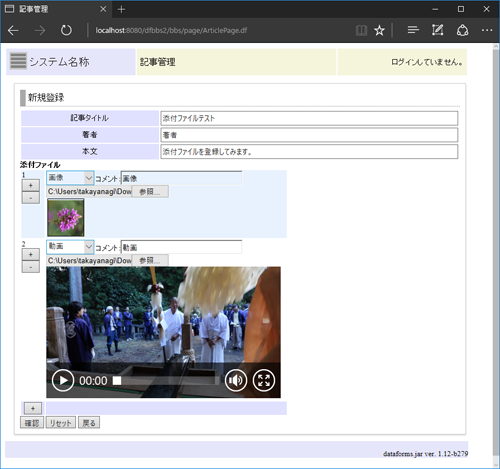This screenshot has height=469, width=500.
Task: Click the 戻る back button
Action: (x=89, y=423)
